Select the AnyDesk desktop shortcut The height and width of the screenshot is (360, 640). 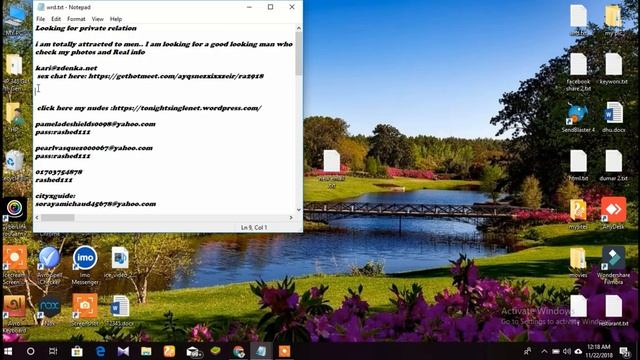[x=613, y=213]
